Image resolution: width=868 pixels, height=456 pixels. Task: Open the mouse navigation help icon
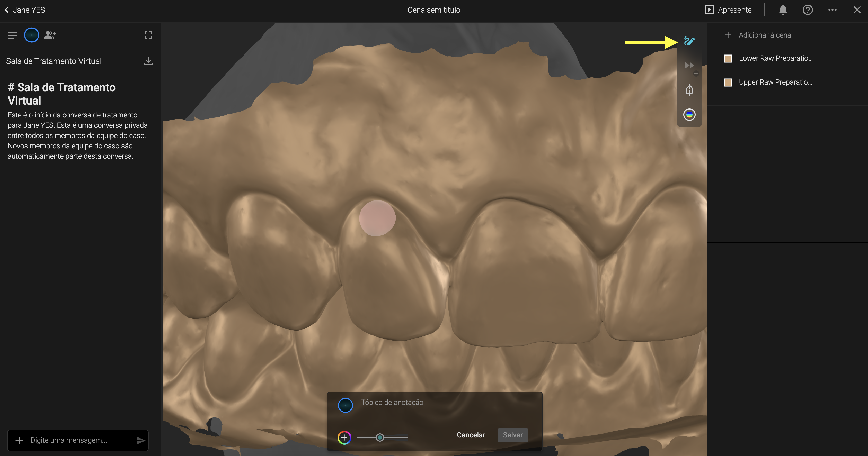point(689,90)
